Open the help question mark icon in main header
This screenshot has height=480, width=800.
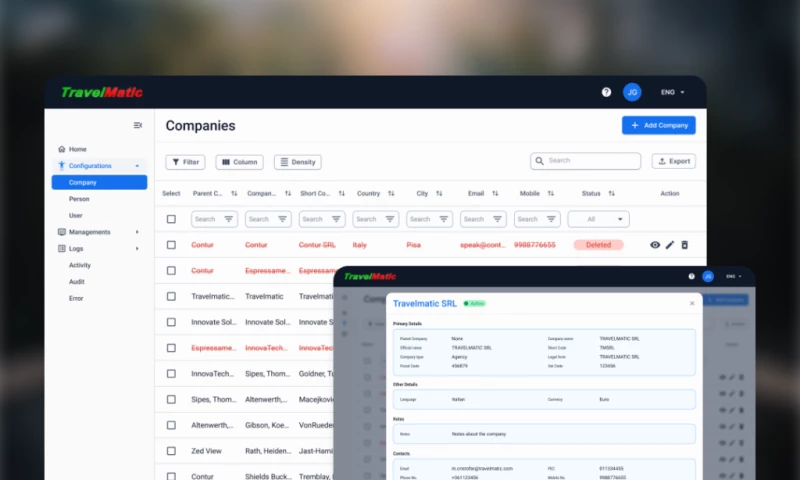tap(606, 92)
